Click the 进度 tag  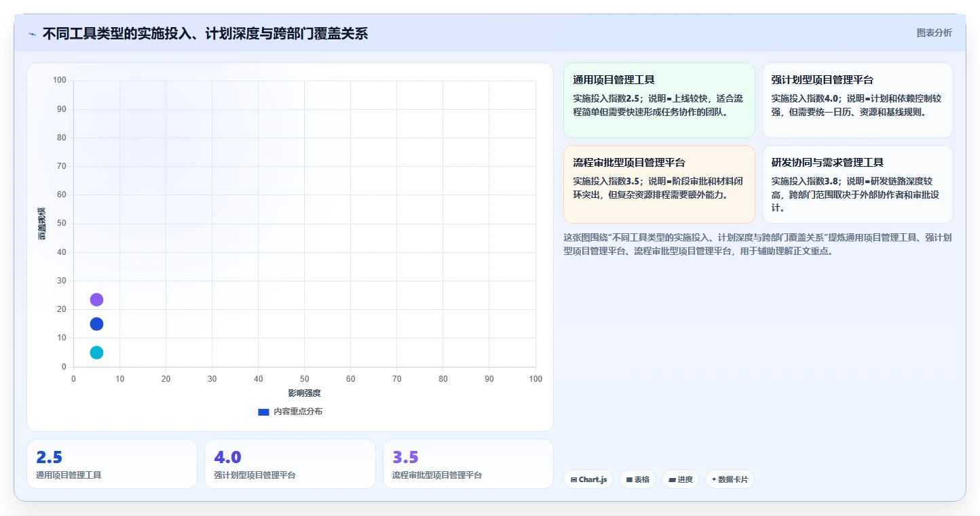pyautogui.click(x=681, y=479)
